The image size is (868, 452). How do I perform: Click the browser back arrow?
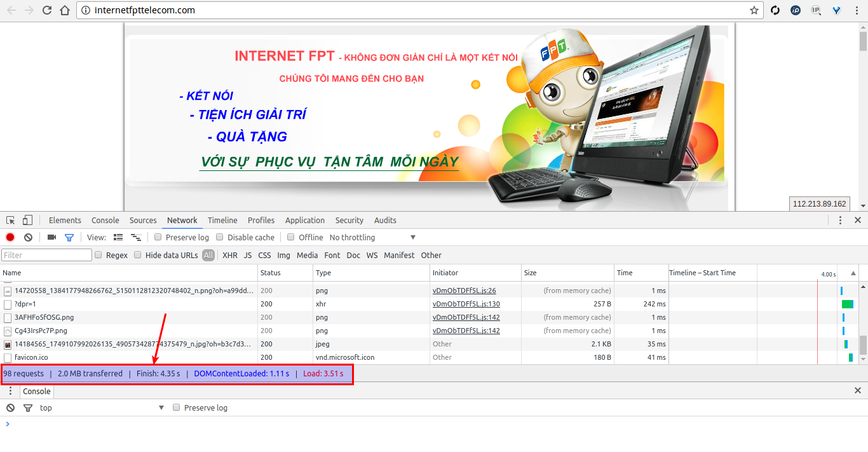[11, 10]
